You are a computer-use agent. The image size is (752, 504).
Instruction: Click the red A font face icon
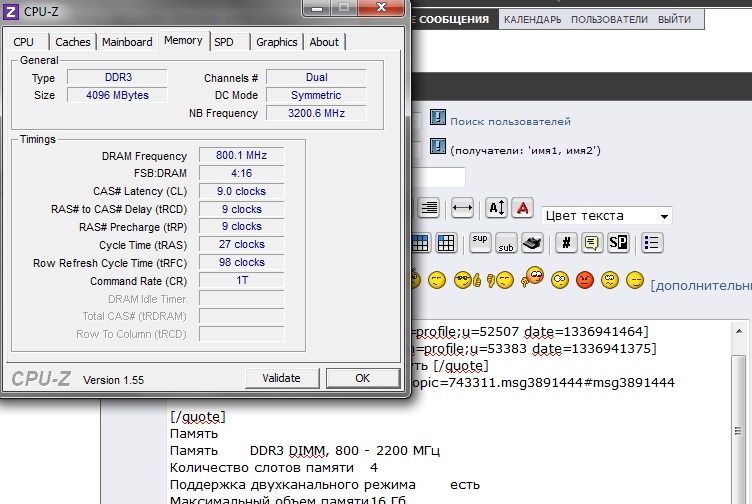tap(522, 208)
